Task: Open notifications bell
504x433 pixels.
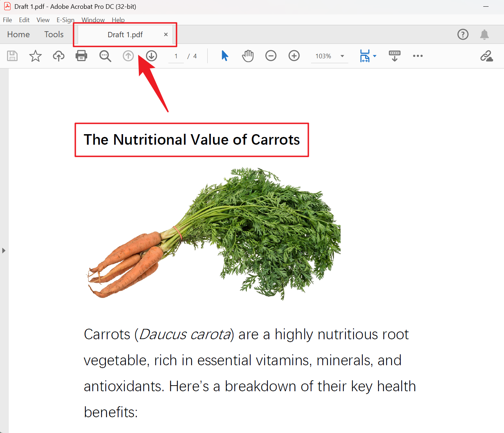Action: tap(484, 34)
